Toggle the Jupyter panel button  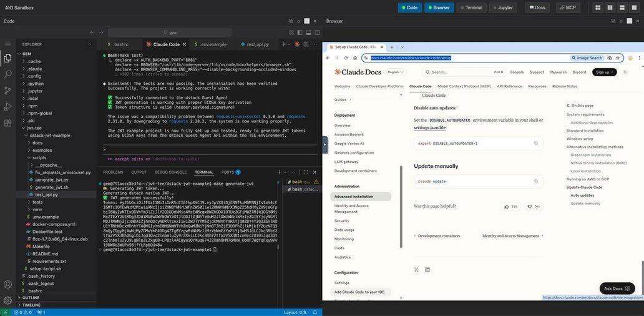click(x=503, y=7)
